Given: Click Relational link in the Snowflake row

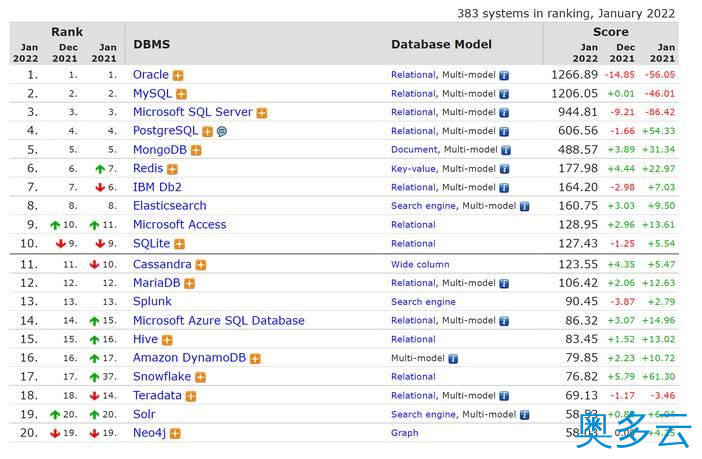Looking at the screenshot, I should pyautogui.click(x=413, y=377).
